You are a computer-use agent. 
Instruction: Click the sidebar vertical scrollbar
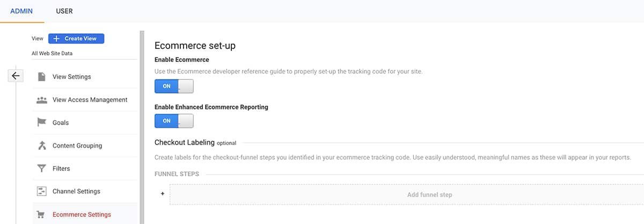click(142, 127)
